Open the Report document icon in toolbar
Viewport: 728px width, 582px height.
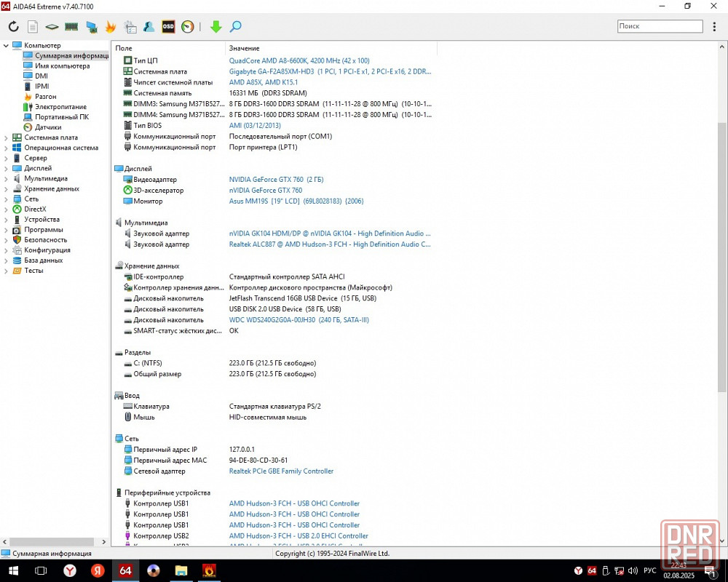tap(33, 26)
